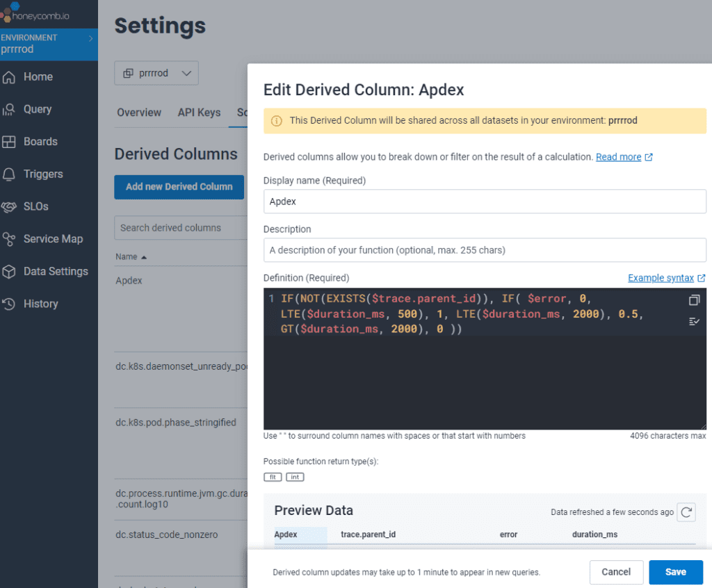Expand the prrrrod dataset dropdown
The height and width of the screenshot is (588, 712).
tap(156, 73)
